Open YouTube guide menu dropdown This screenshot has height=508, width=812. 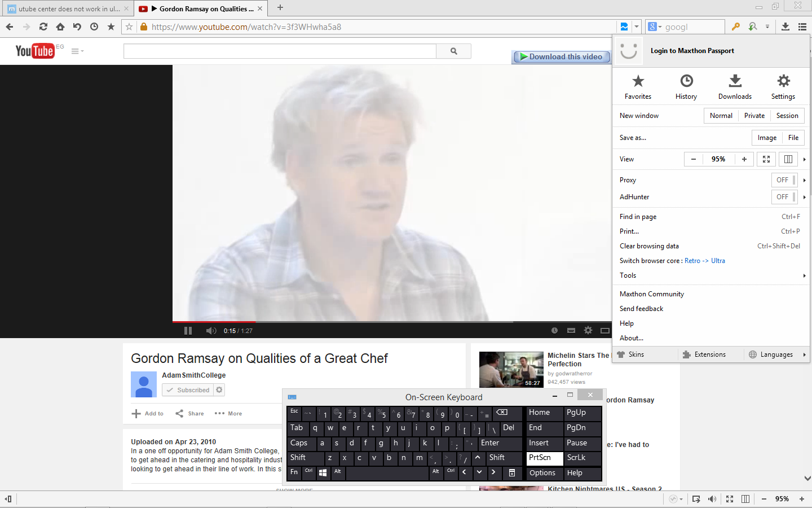coord(77,51)
